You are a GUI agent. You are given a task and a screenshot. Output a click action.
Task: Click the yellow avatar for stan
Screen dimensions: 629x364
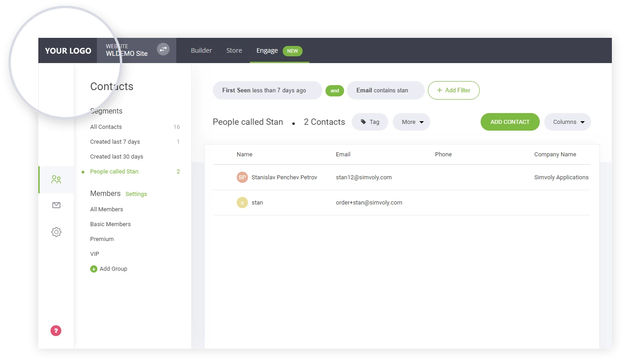242,203
